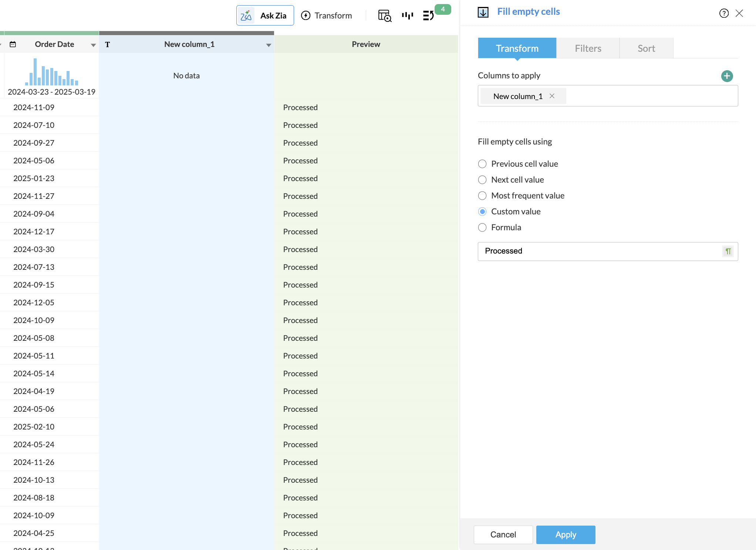The height and width of the screenshot is (550, 756).
Task: Click the help question mark icon
Action: pos(724,13)
